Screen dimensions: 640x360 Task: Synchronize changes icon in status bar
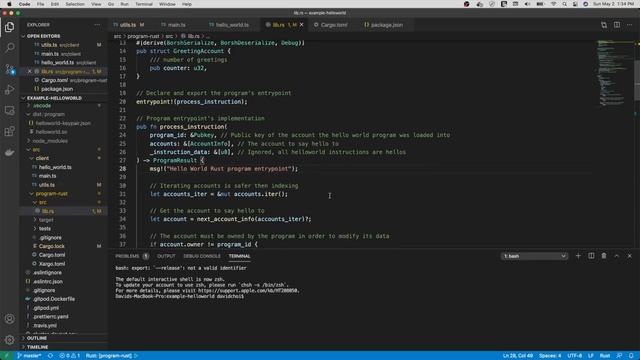(x=50, y=356)
